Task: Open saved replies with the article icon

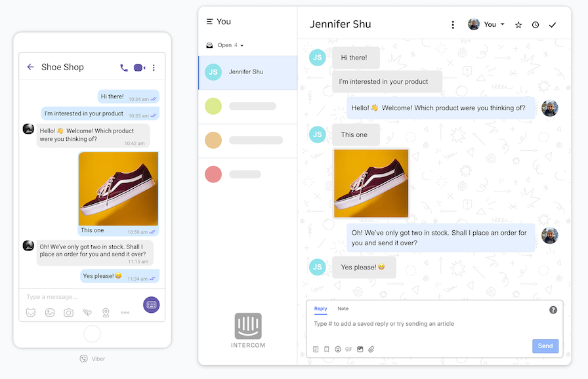Action: pos(316,349)
